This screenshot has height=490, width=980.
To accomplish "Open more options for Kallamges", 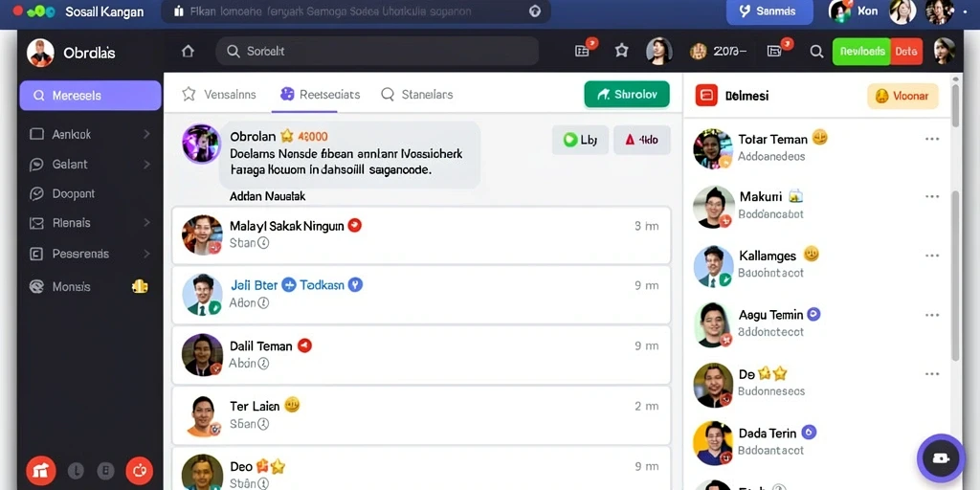I will 932,256.
